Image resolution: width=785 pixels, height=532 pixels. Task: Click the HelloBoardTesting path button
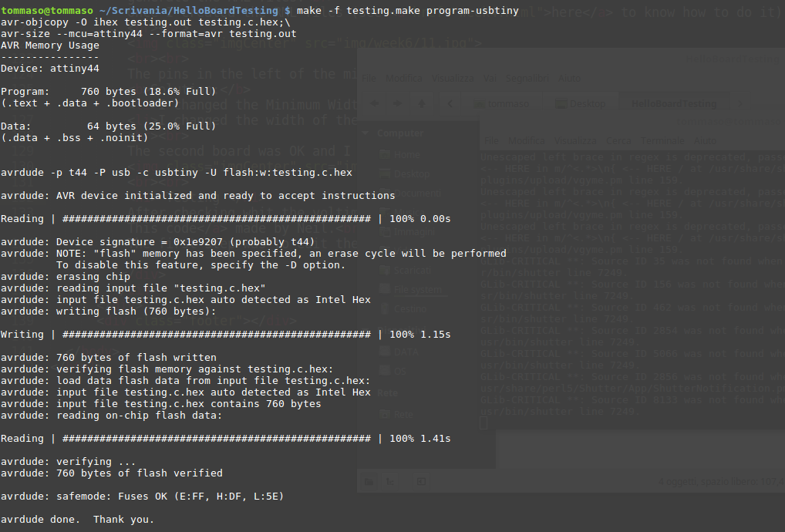click(x=674, y=103)
